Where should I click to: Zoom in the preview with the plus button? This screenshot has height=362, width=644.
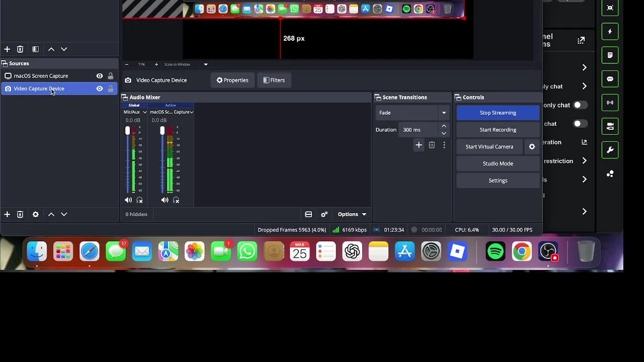[156, 64]
